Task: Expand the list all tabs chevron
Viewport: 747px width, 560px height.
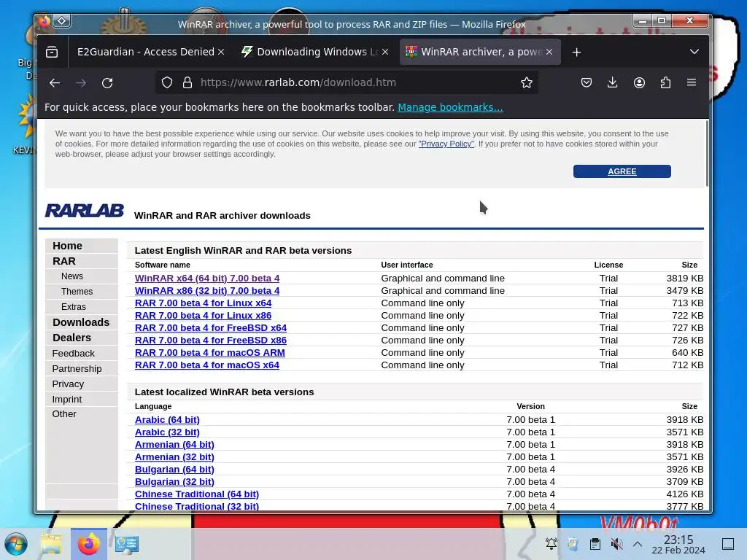Action: pyautogui.click(x=694, y=52)
